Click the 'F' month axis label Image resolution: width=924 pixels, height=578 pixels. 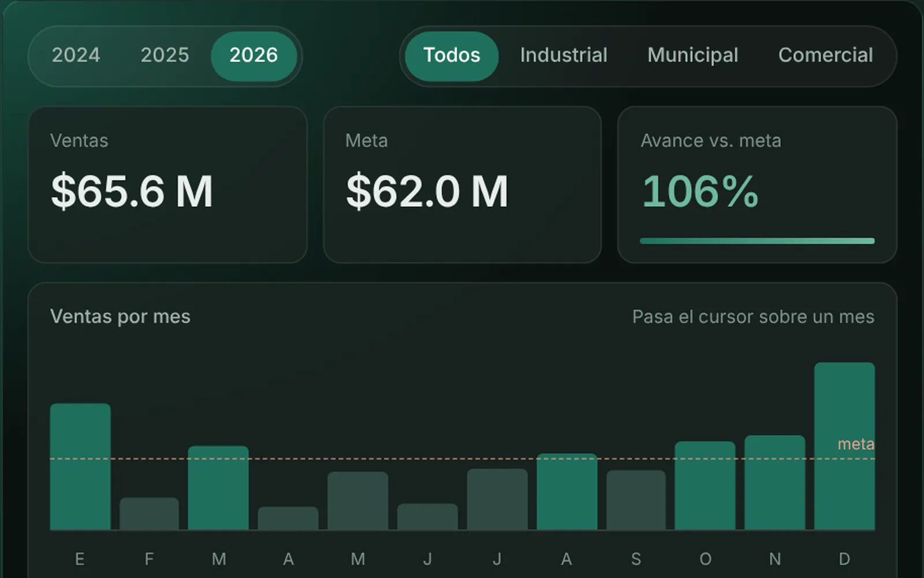coord(149,559)
